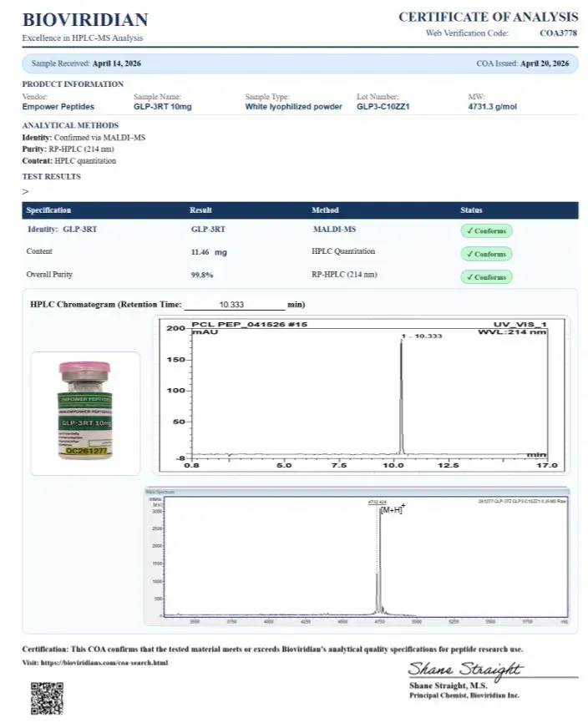Viewport: 588px width, 728px height.
Task: Click the greater-than arrow under Test Results
Action: point(26,191)
